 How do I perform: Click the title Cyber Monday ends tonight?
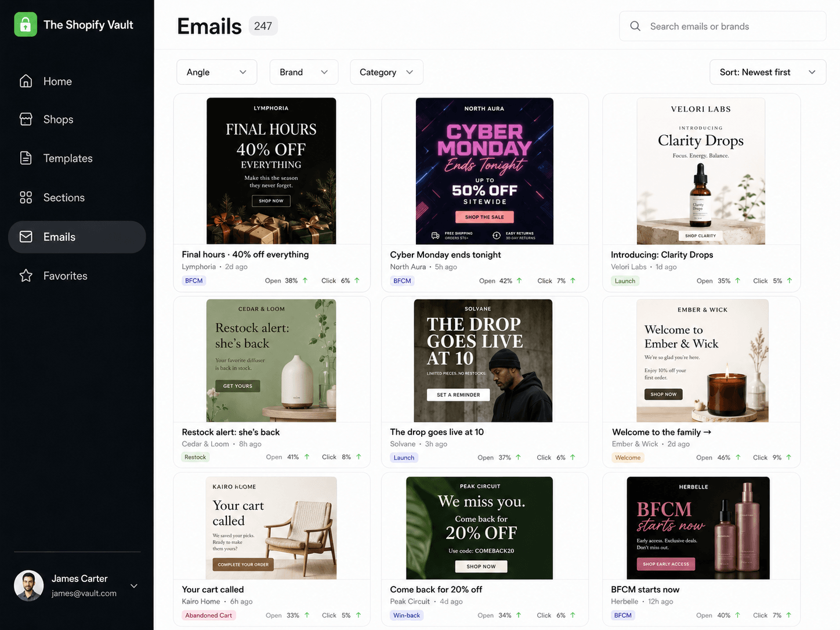point(446,255)
